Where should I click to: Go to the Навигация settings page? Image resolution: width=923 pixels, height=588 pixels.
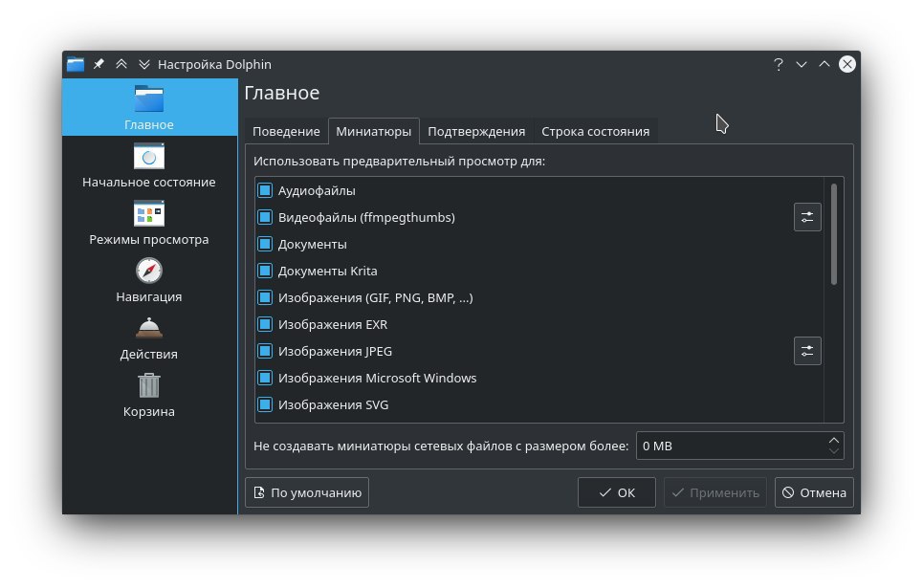pyautogui.click(x=149, y=280)
